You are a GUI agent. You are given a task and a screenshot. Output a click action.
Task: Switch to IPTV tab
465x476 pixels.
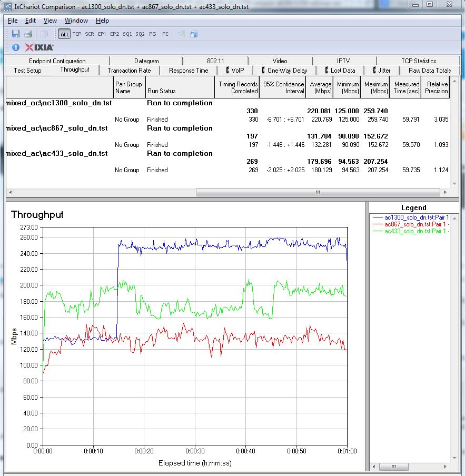[x=343, y=61]
